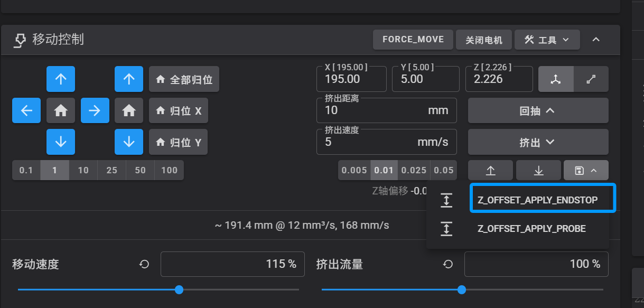
Task: Click the X axis right arrow jog button
Action: tap(95, 110)
